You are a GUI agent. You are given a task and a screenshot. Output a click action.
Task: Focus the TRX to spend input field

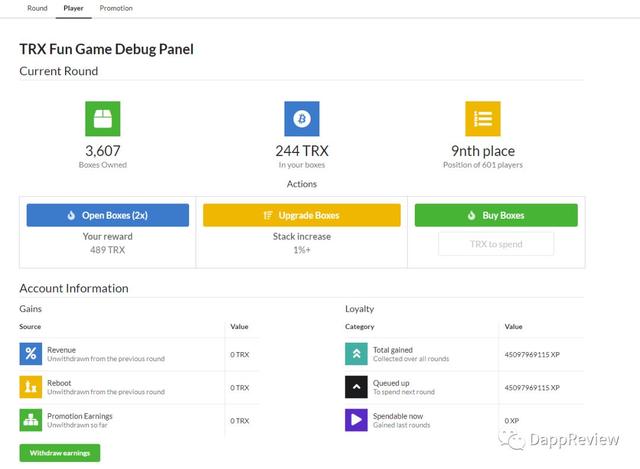coord(496,244)
